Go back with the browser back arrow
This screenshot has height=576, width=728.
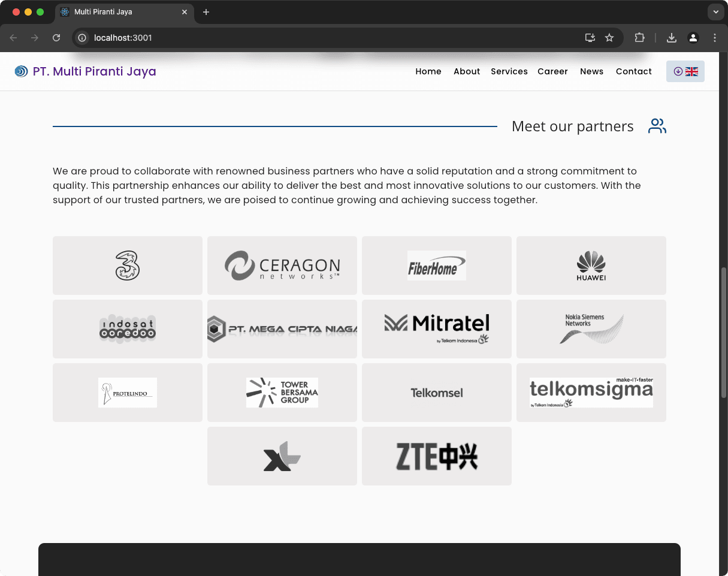point(13,38)
